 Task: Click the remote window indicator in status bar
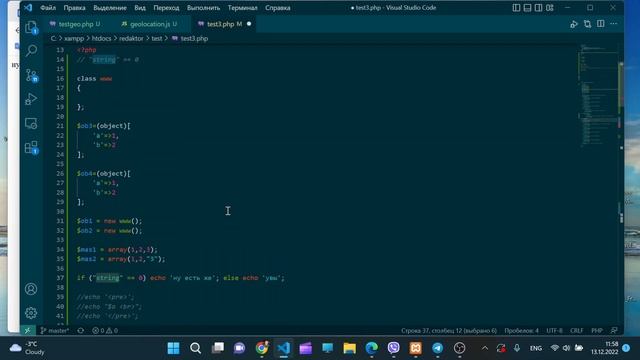click(x=28, y=330)
